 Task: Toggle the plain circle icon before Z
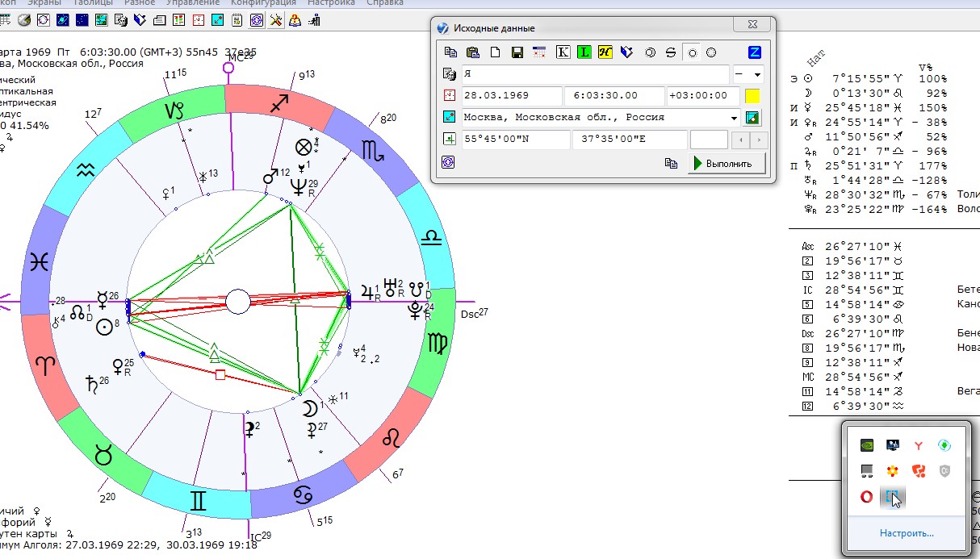[x=711, y=52]
